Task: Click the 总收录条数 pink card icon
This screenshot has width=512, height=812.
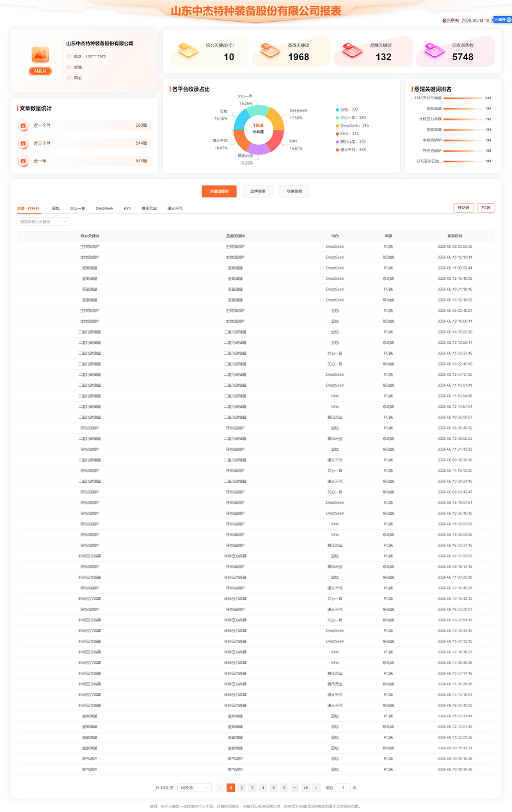Action: pos(435,51)
